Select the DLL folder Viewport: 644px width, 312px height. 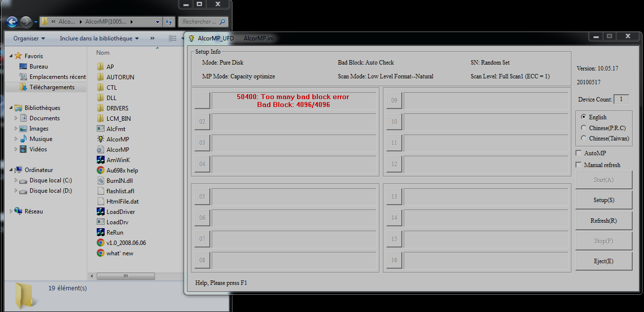pos(107,98)
